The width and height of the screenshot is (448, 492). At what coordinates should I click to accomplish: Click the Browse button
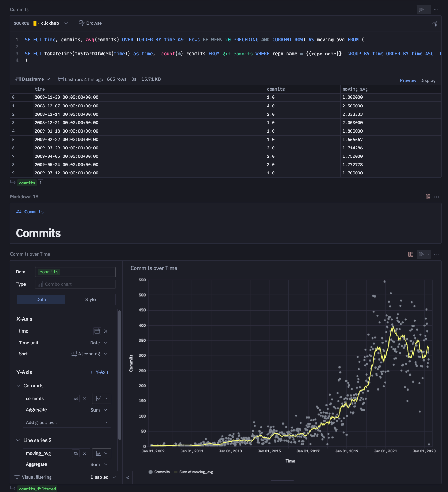90,23
